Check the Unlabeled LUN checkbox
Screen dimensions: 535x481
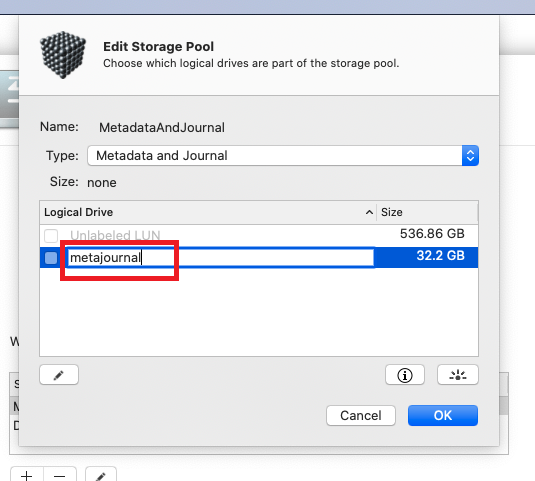click(x=51, y=235)
